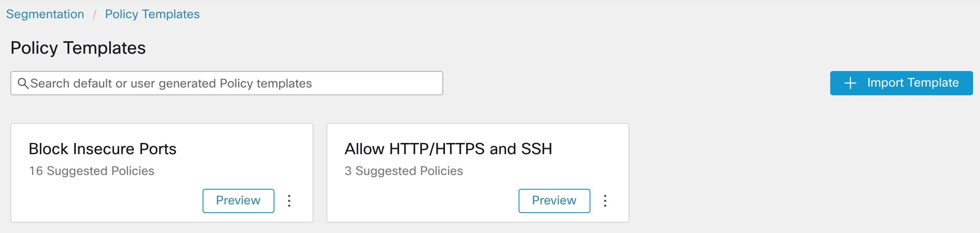Screen dimensions: 980x233
Task: Click the empty area between search box and Import Template
Action: click(x=636, y=83)
